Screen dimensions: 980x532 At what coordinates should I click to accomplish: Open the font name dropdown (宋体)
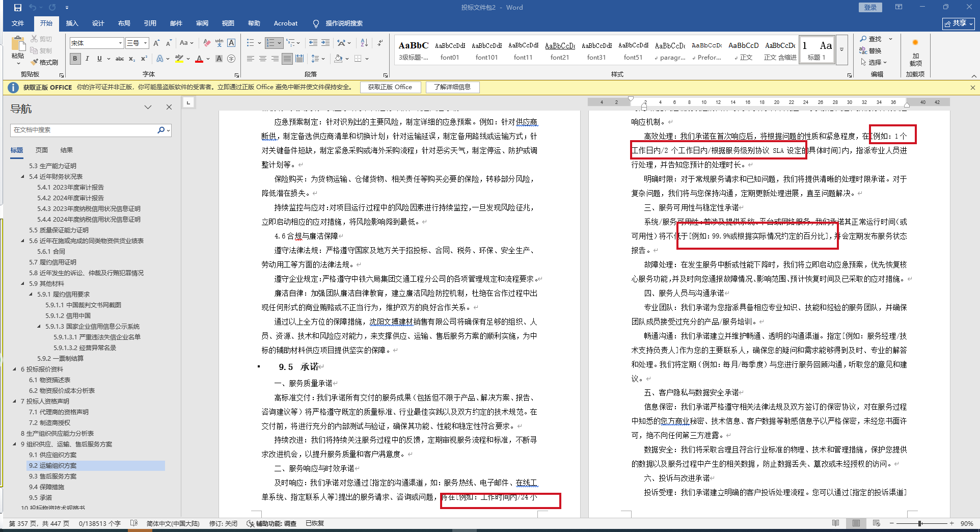(x=120, y=43)
